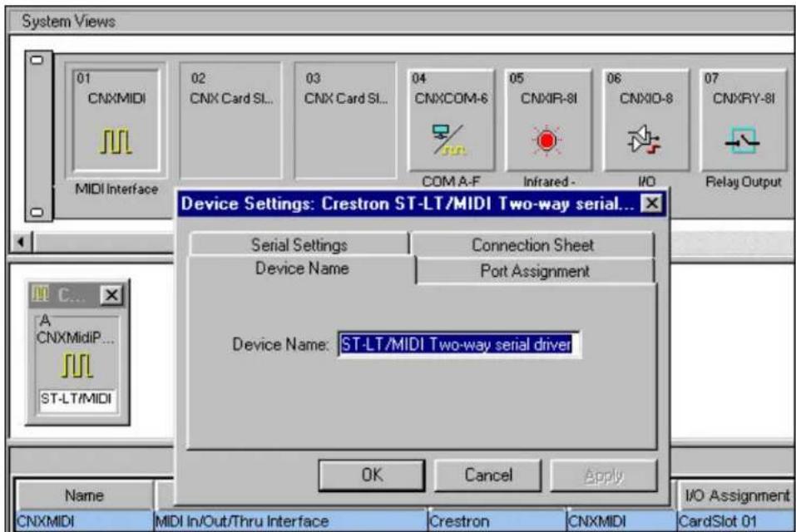The width and height of the screenshot is (796, 532).
Task: Click the CardSlot 01 assignment cell
Action: click(x=737, y=521)
